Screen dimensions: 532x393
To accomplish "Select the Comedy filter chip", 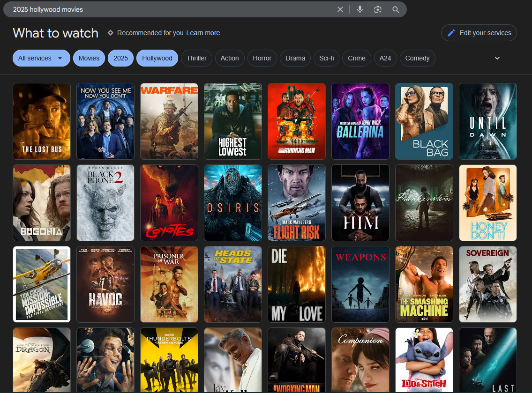I will [x=417, y=59].
